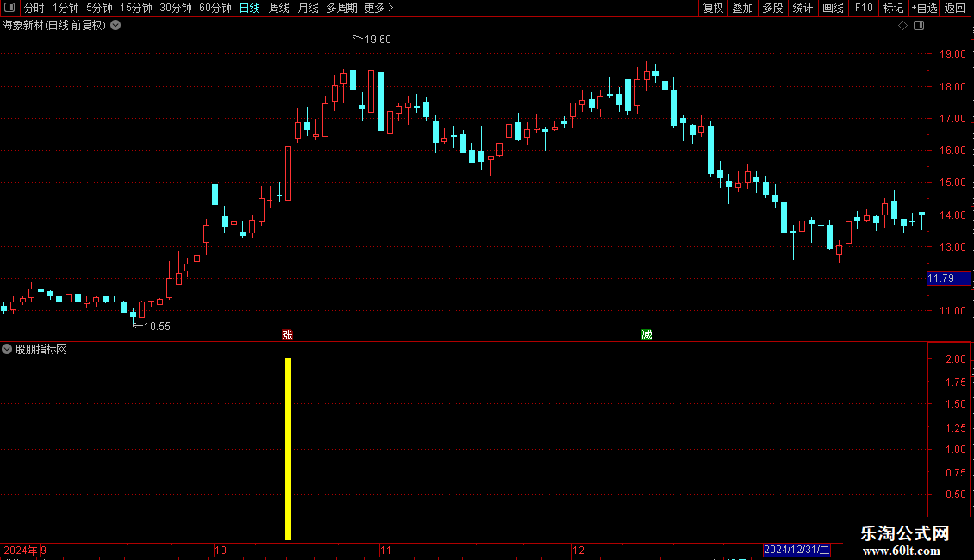Image resolution: width=974 pixels, height=560 pixels.
Task: Click the 2024年 year label on time axis
Action: [21, 551]
